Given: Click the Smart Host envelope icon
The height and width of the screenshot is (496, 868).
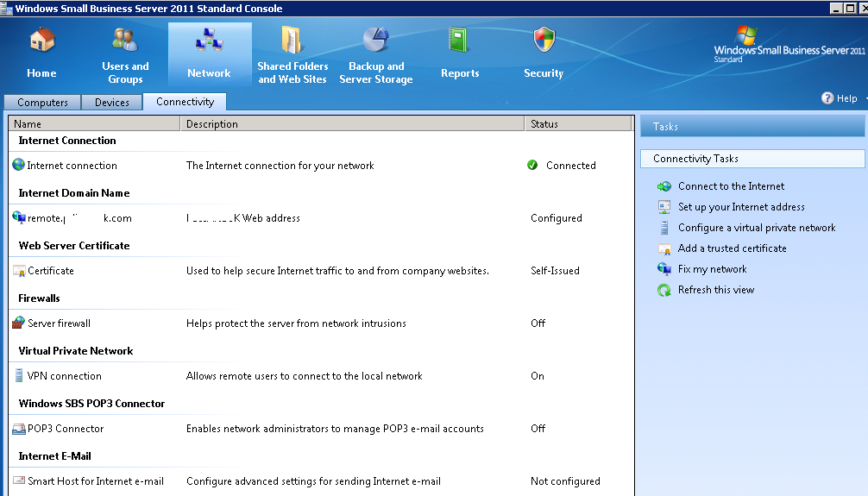Looking at the screenshot, I should point(19,480).
